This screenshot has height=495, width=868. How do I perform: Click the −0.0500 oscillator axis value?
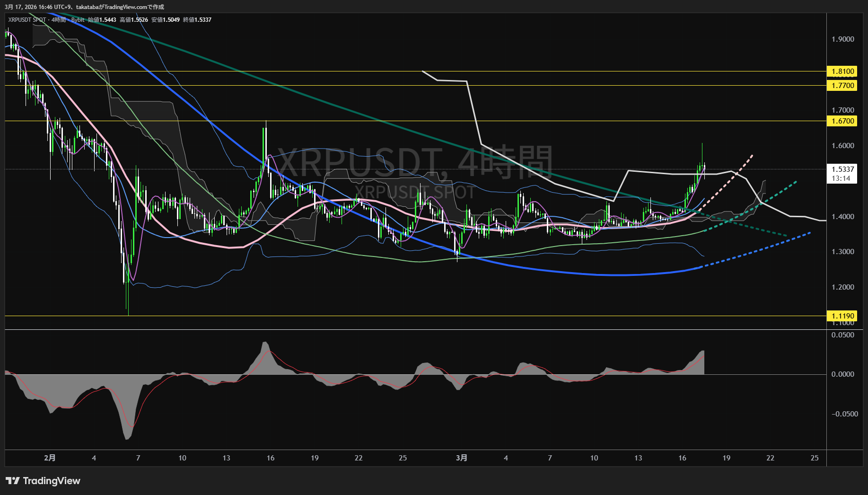click(844, 414)
